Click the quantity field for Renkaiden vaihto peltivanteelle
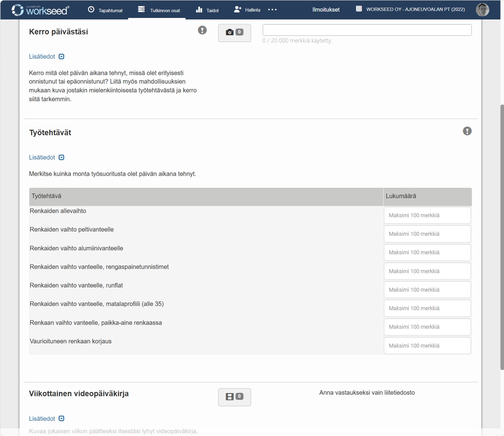The height and width of the screenshot is (436, 504). (427, 234)
